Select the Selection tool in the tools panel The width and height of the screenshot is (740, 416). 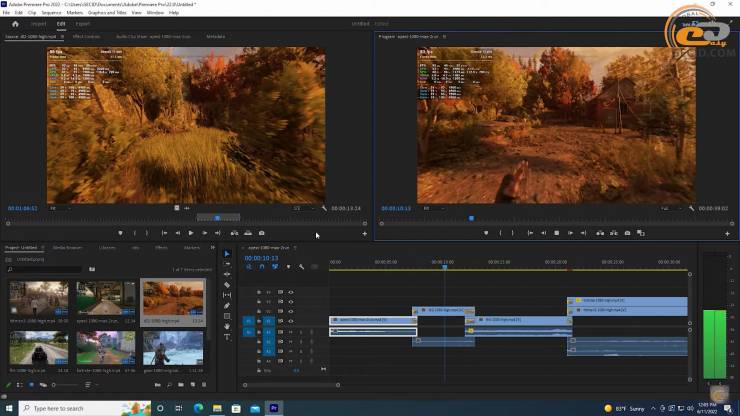point(227,254)
